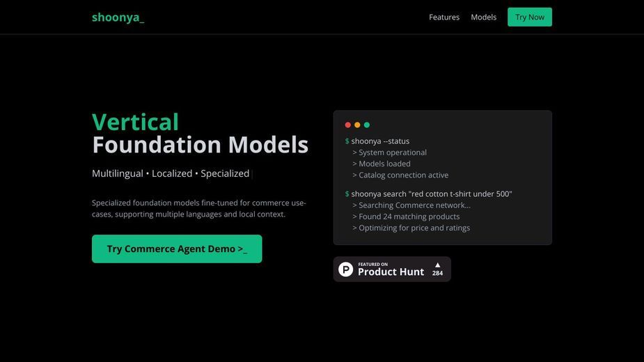Image resolution: width=644 pixels, height=362 pixels.
Task: Click the yellow dot in the terminal window
Action: 357,125
